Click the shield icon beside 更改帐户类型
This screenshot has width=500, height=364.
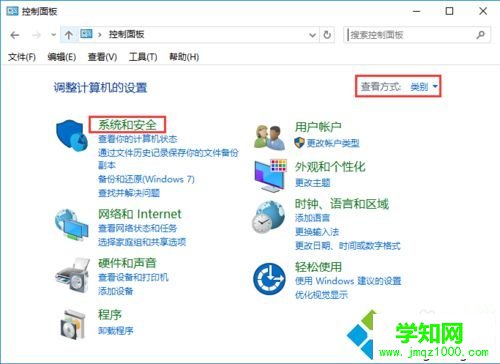[299, 143]
